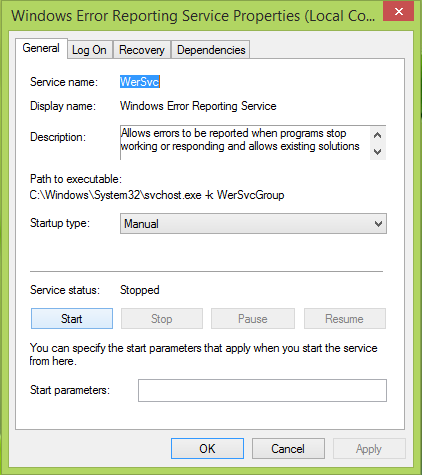
Task: Click the description box up arrow
Action: tap(377, 135)
